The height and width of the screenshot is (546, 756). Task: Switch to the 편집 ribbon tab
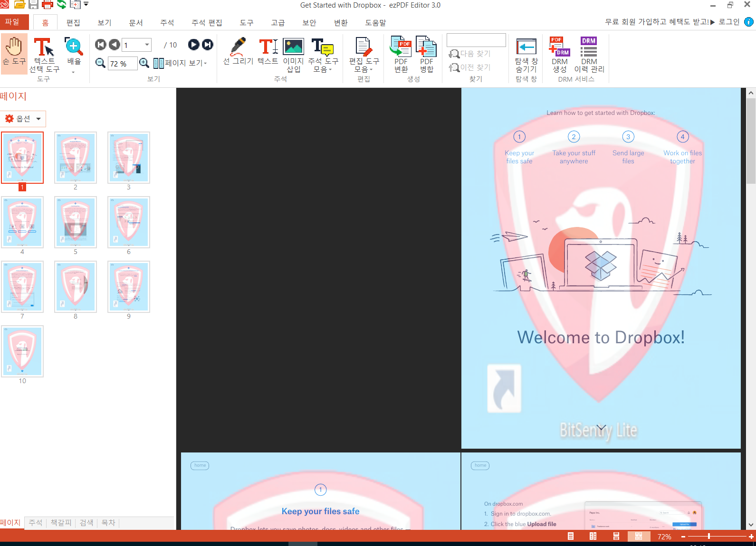[x=73, y=22]
